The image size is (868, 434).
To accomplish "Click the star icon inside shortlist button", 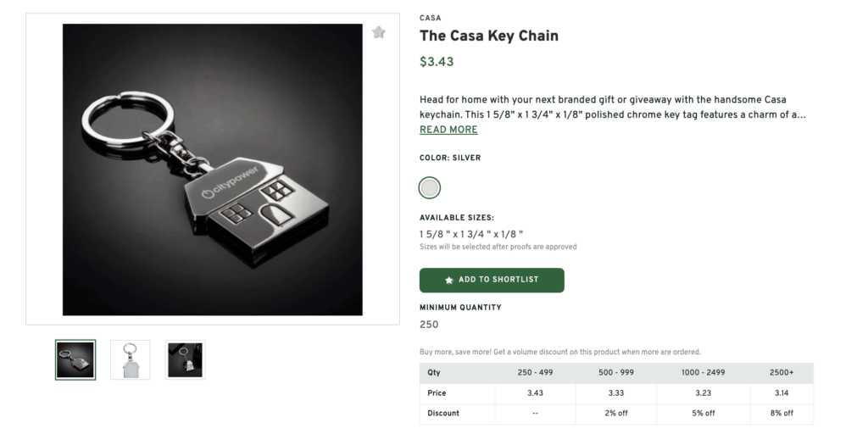I will (x=449, y=280).
